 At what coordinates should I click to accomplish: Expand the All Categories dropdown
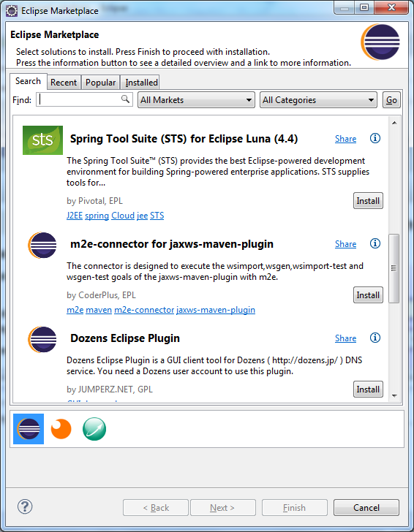[318, 100]
